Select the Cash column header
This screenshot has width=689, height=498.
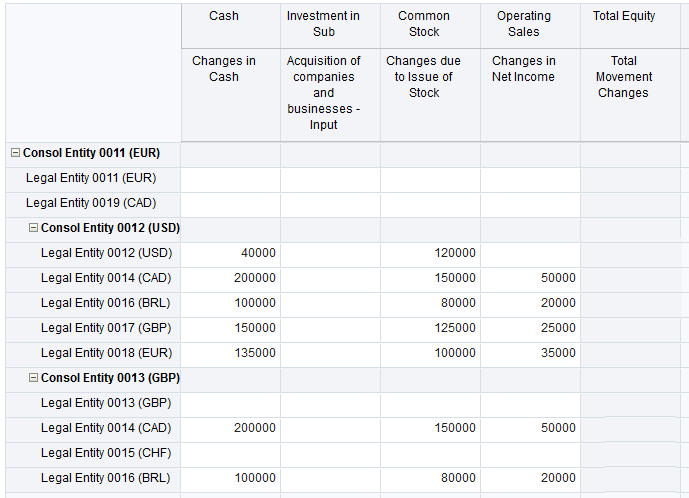point(231,25)
